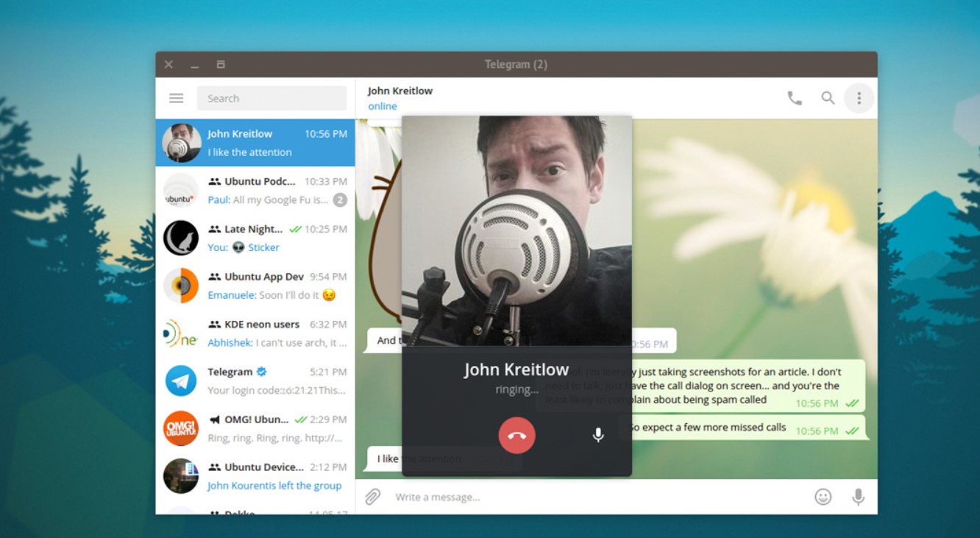
Task: Click the Late Night group avatar
Action: 181,238
